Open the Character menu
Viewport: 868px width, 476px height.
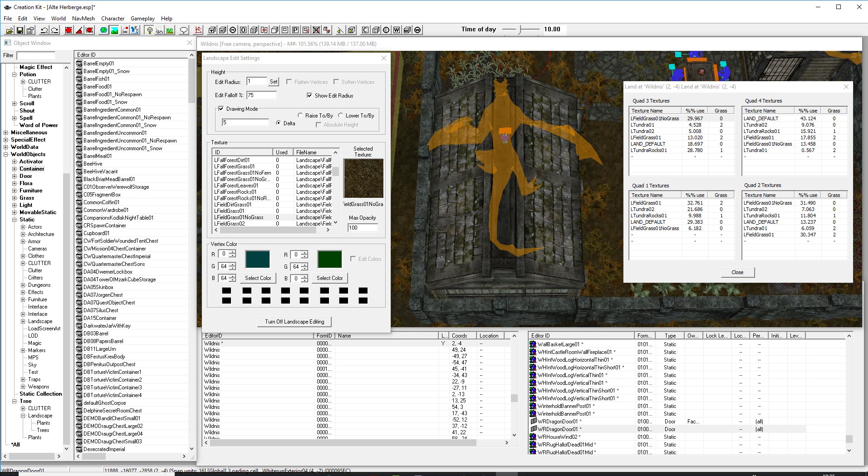tap(113, 19)
